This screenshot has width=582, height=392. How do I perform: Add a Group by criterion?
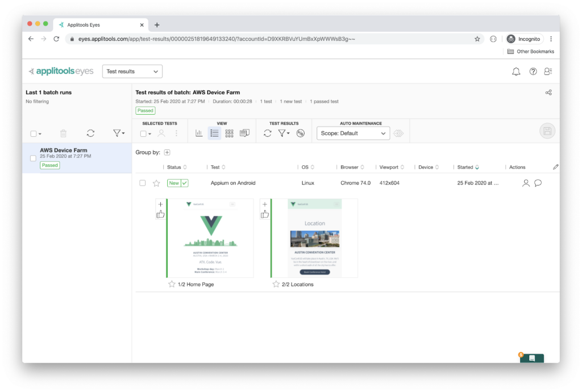(167, 152)
